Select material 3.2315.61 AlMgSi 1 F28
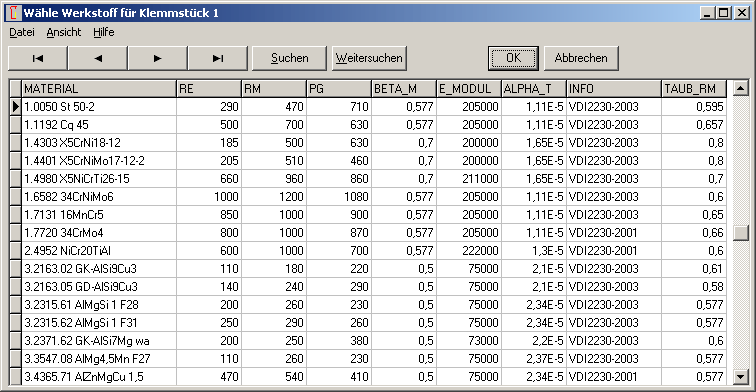The height and width of the screenshot is (392, 756). tap(99, 305)
